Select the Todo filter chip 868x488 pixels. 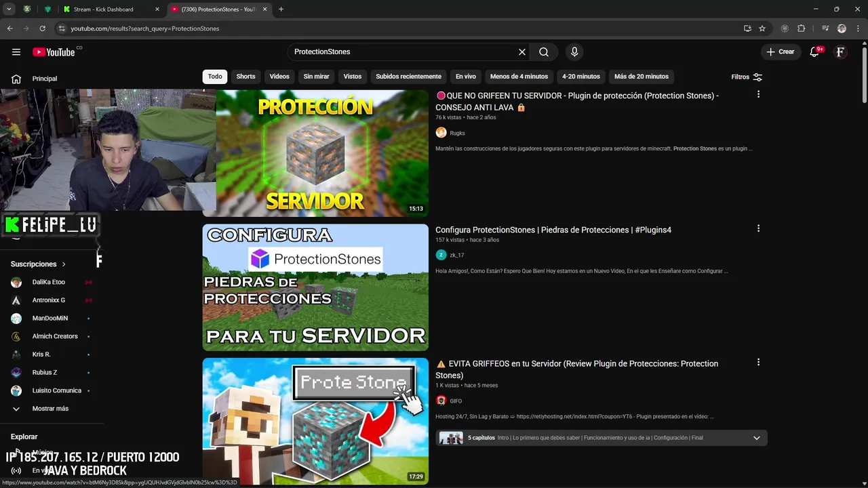(x=215, y=77)
